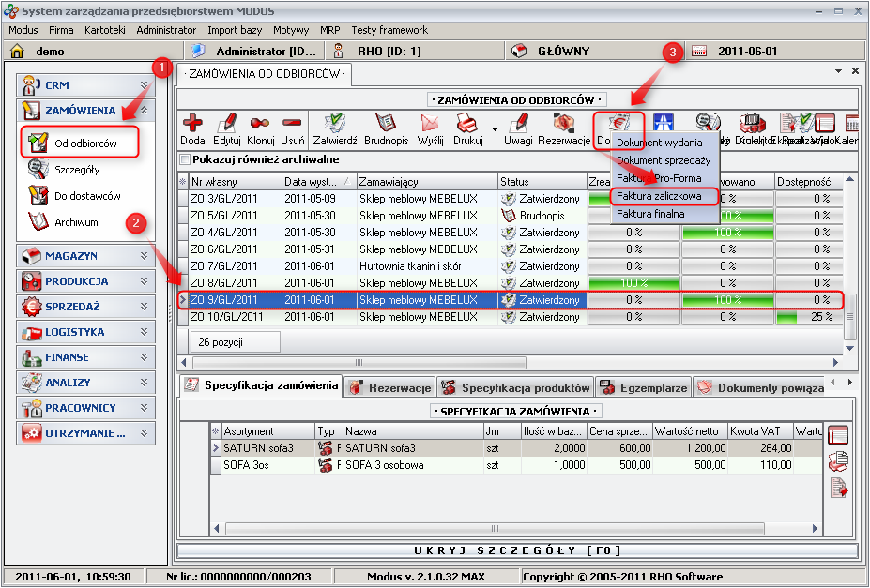870x588 pixels.
Task: Click the 'UKRYJ SZCZEGÓŁY [F8]' bar
Action: (x=518, y=550)
